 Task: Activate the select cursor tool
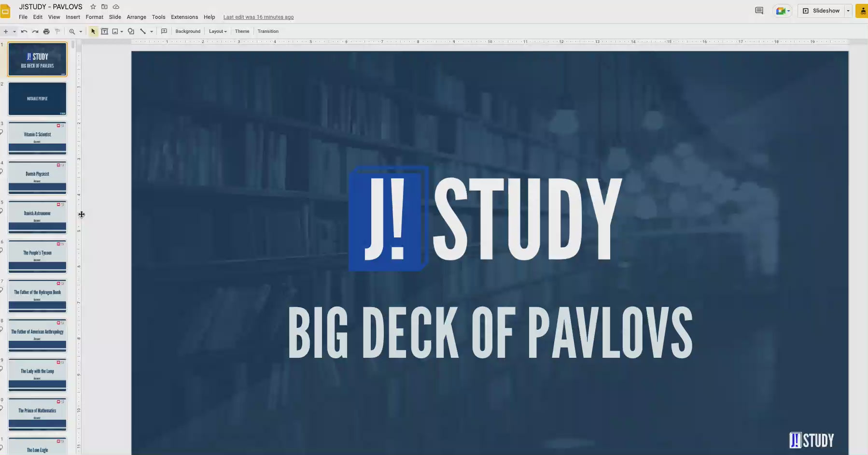point(93,31)
